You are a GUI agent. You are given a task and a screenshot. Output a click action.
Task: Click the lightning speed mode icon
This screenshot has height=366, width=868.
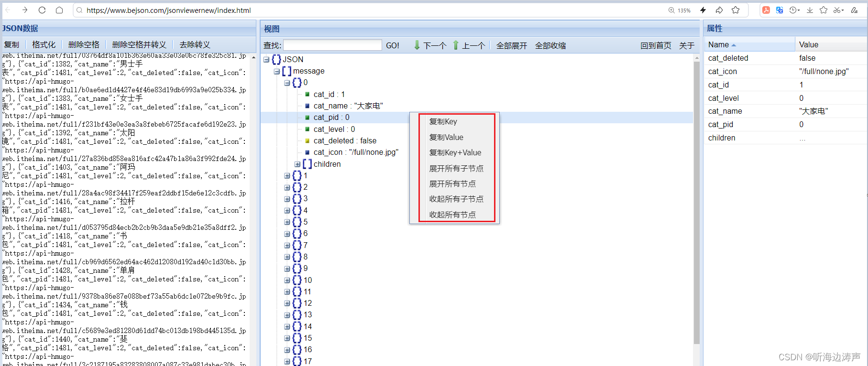pyautogui.click(x=703, y=10)
